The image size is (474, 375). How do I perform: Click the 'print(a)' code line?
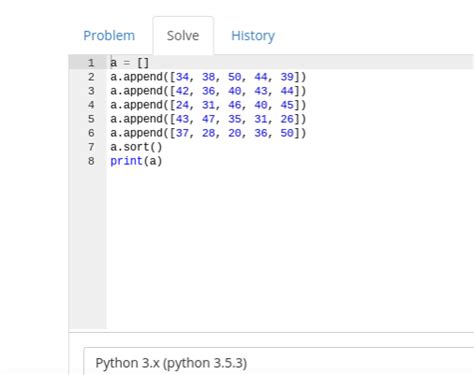[x=136, y=161]
